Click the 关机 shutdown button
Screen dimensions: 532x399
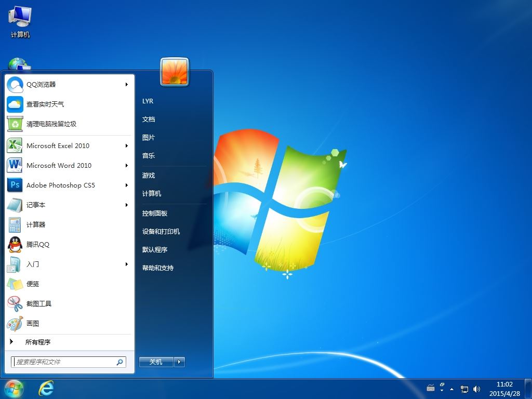156,362
